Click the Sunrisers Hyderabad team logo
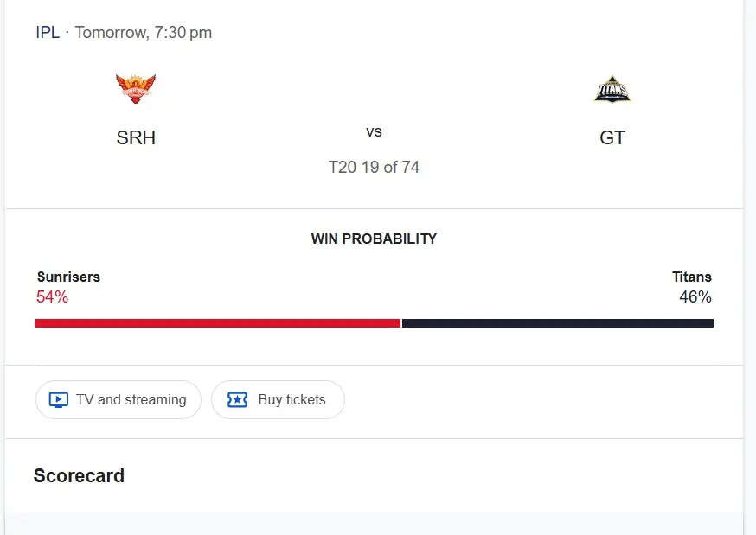 (x=136, y=89)
